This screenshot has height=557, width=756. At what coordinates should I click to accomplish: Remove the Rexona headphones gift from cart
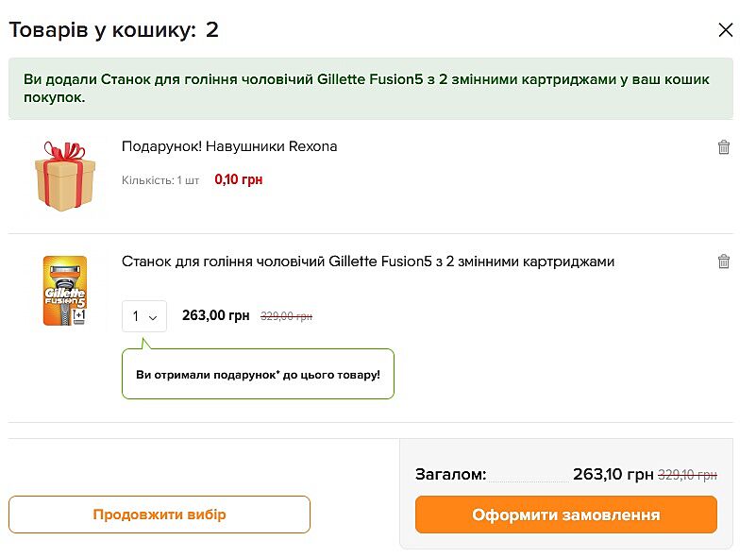click(x=724, y=147)
